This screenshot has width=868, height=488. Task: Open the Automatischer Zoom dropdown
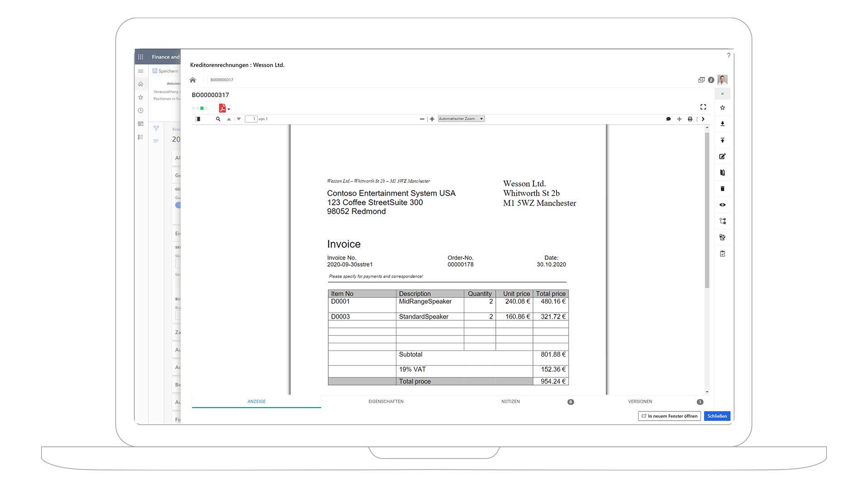point(461,119)
